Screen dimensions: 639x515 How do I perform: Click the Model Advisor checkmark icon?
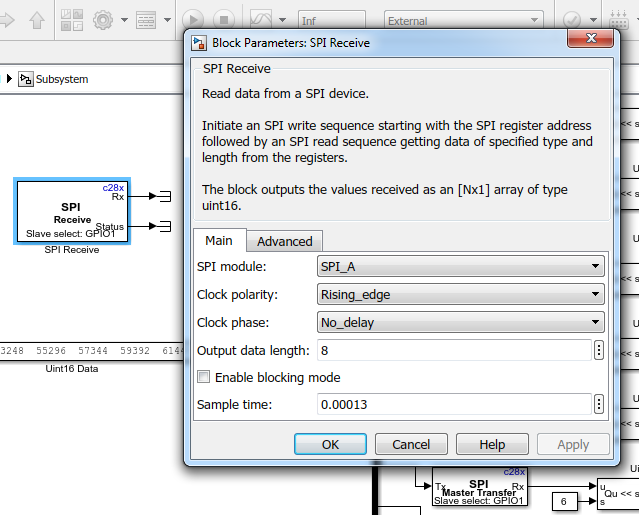tap(571, 20)
